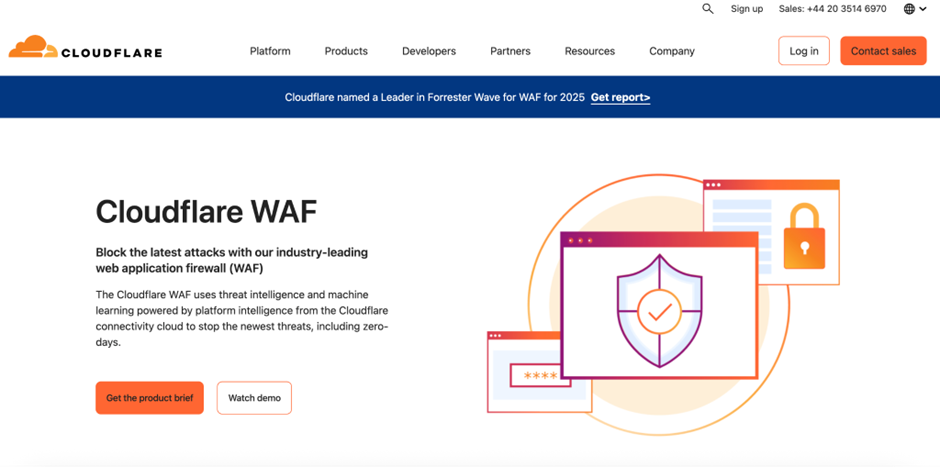
Task: Click the paragraph starting 'The Cloudflare WAF uses'
Action: point(242,319)
